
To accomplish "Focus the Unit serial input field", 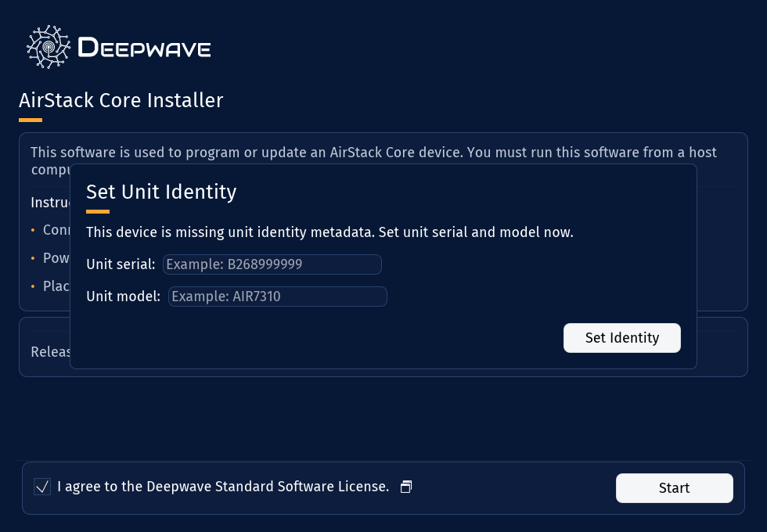I will 272,264.
